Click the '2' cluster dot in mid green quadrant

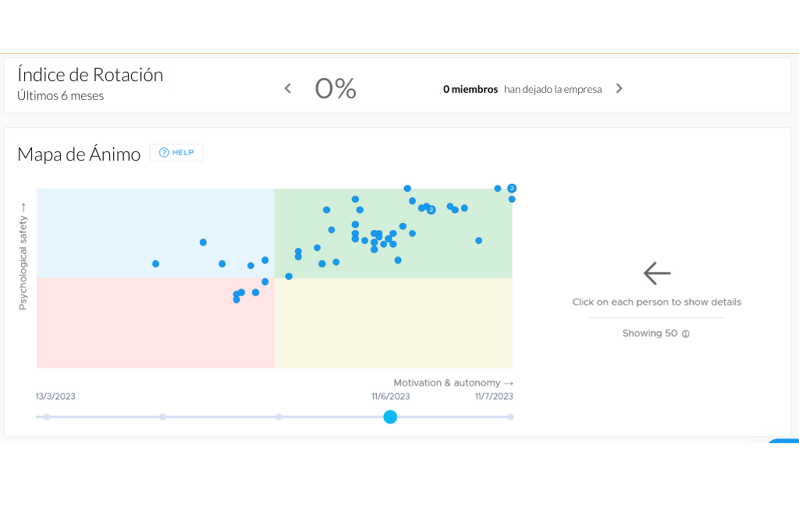pyautogui.click(x=431, y=210)
